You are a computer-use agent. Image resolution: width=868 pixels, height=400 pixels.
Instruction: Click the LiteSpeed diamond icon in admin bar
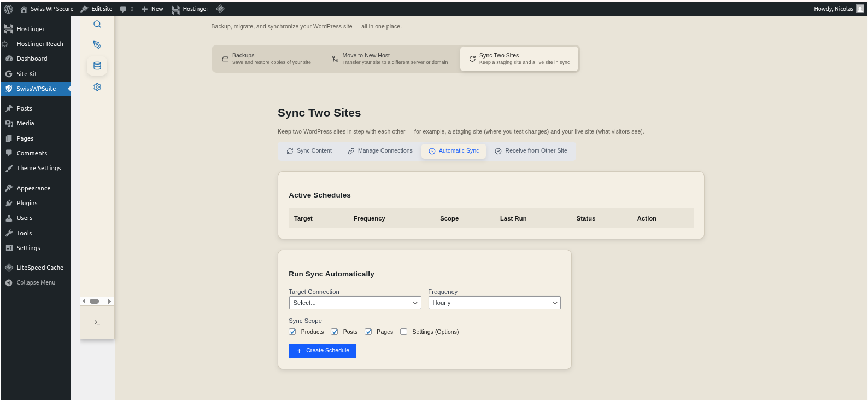pos(220,9)
